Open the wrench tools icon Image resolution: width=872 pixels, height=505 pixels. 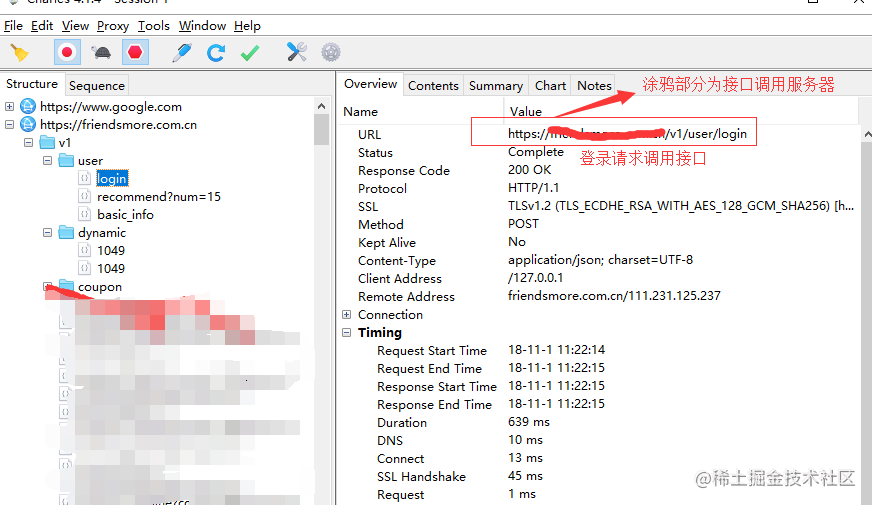point(296,52)
